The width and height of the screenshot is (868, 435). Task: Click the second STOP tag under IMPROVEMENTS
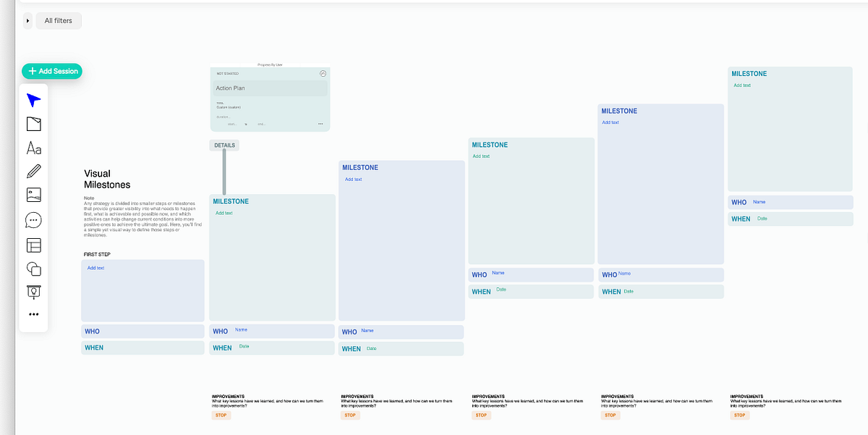click(350, 415)
